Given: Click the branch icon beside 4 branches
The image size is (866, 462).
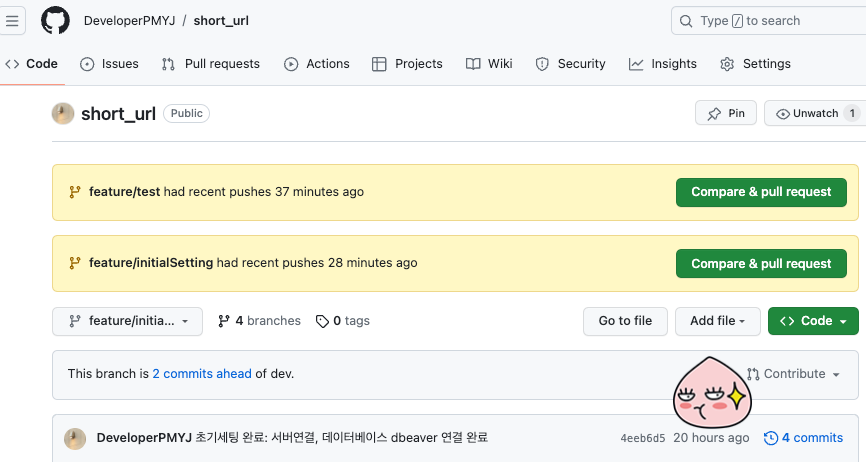Looking at the screenshot, I should click(224, 321).
